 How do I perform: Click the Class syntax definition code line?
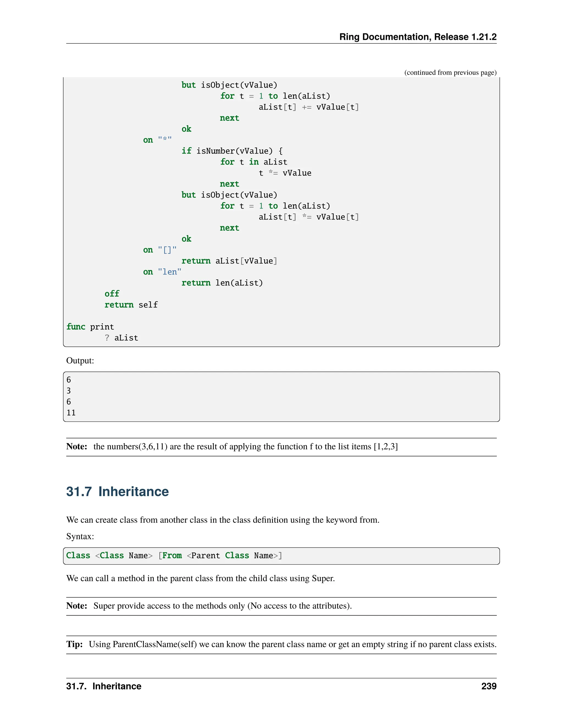point(174,556)
